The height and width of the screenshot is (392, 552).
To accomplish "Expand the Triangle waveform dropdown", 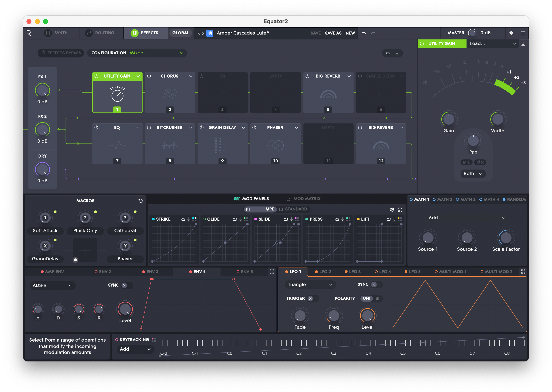I will tap(310, 284).
